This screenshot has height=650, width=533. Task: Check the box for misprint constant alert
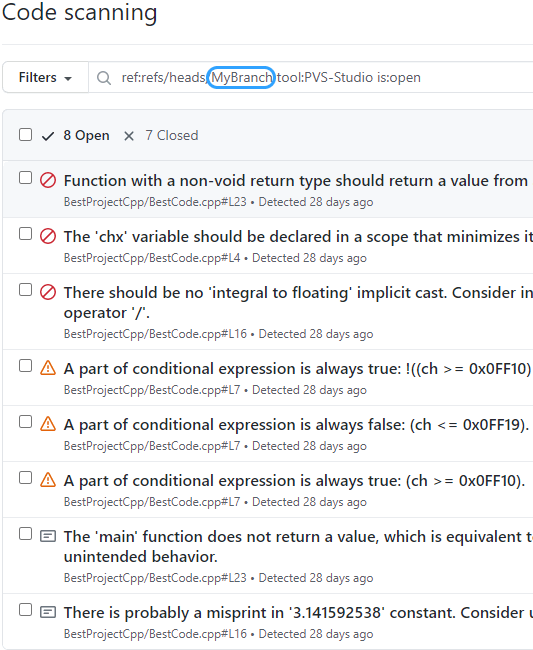26,610
